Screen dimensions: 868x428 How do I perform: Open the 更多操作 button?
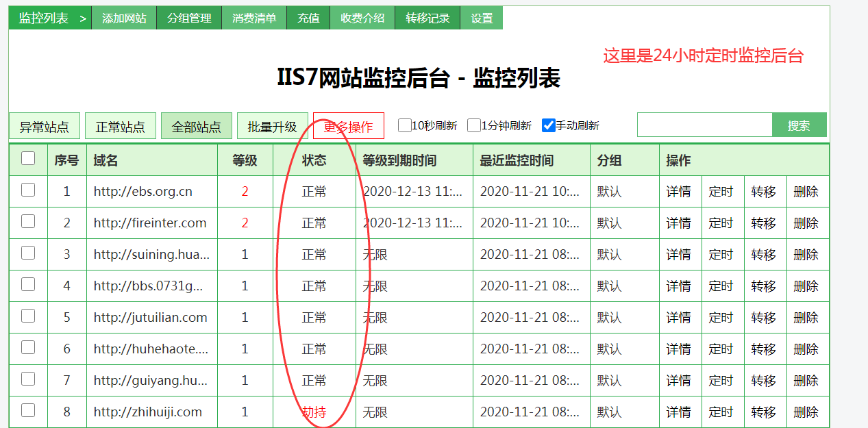click(349, 126)
